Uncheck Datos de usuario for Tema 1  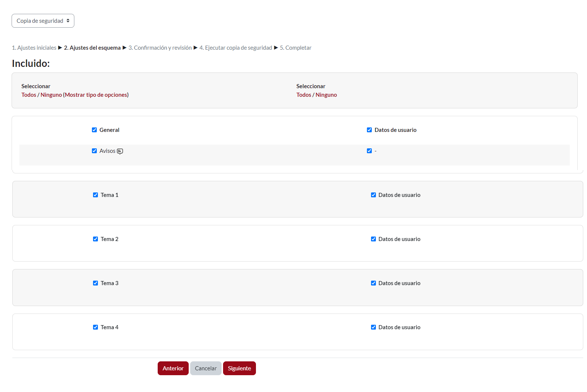point(373,195)
